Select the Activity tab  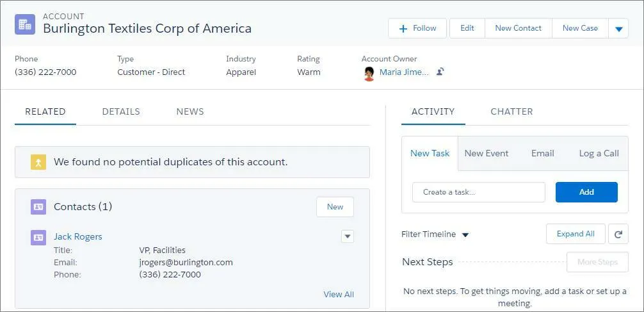tap(433, 112)
